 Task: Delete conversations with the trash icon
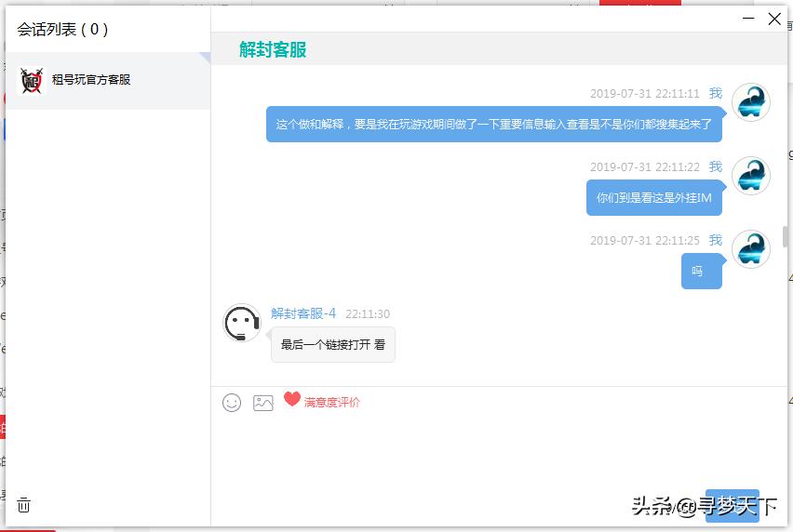[x=24, y=505]
